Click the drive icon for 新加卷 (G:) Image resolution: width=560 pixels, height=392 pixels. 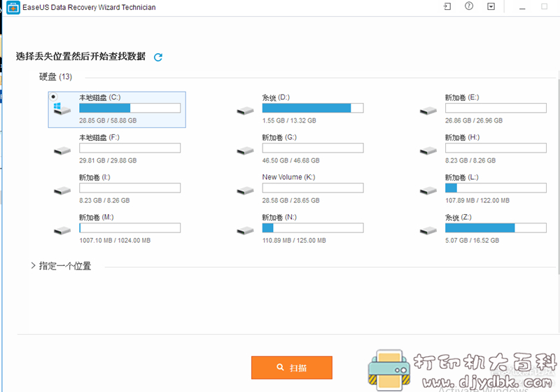coord(246,151)
